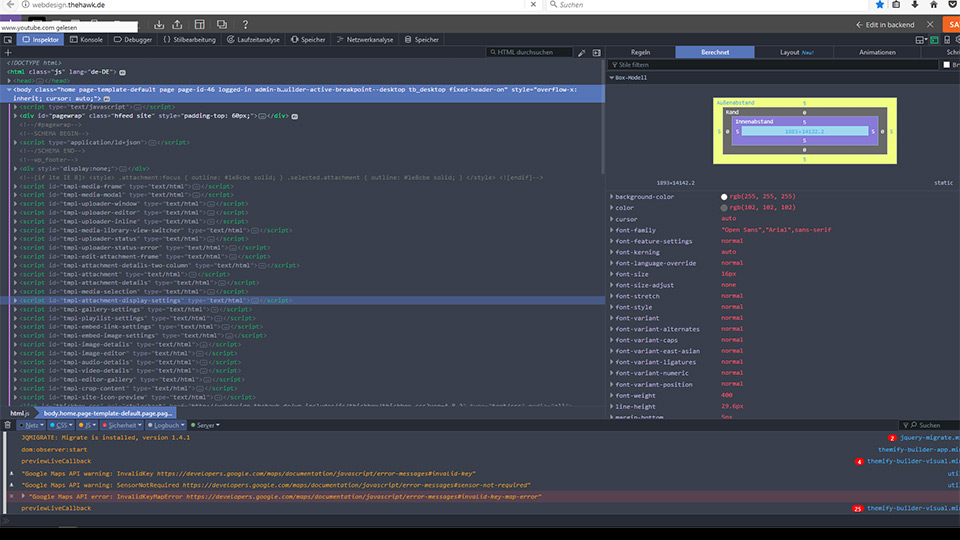Open the Debugger tab
This screenshot has width=960, height=540.
tap(133, 40)
